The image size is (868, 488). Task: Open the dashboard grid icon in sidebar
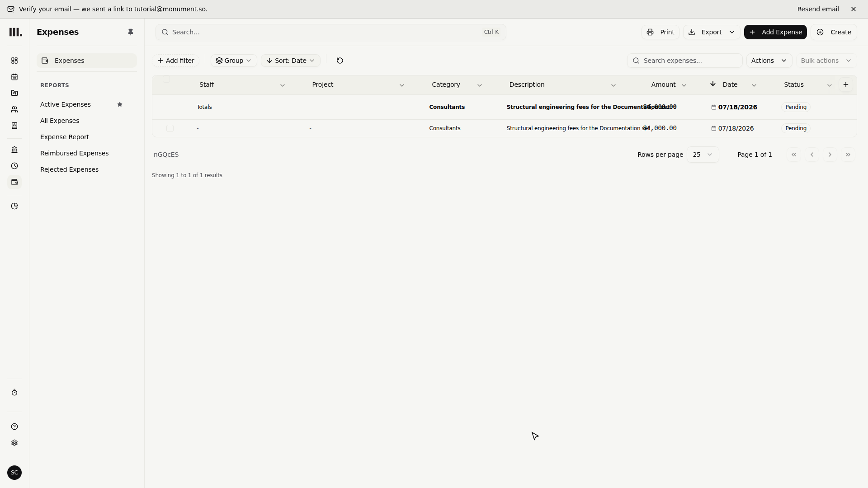[x=14, y=61]
